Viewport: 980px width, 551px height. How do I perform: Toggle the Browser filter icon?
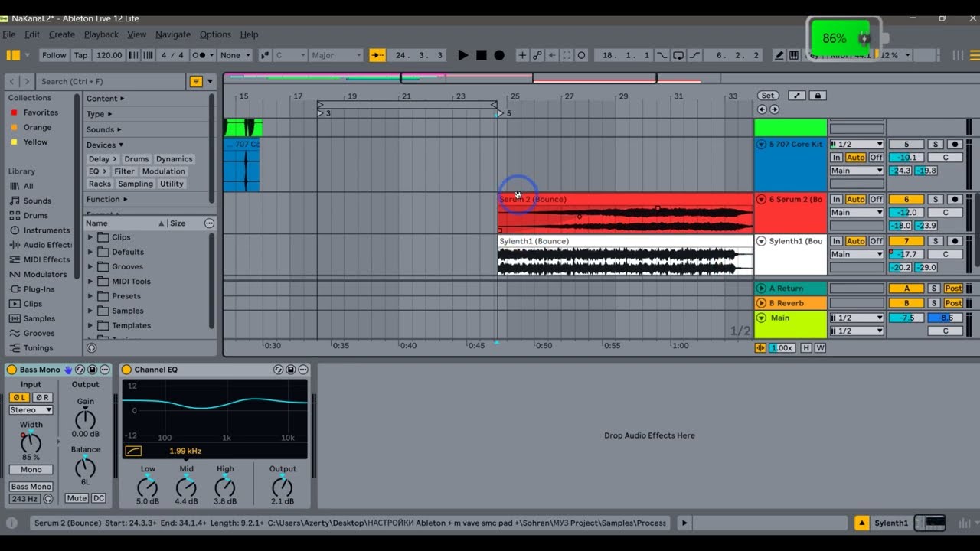coord(196,81)
